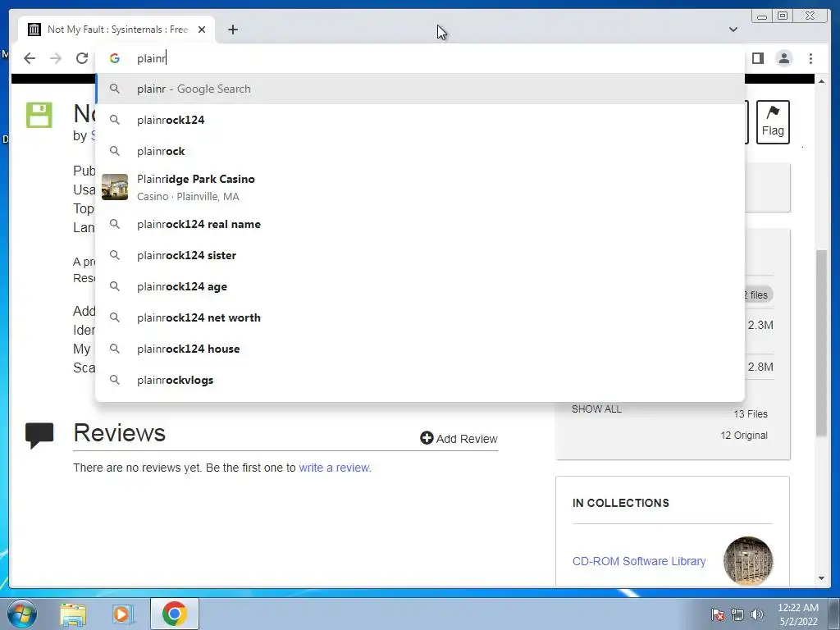This screenshot has width=840, height=630.
Task: Open the 'write a review' link
Action: pyautogui.click(x=335, y=468)
